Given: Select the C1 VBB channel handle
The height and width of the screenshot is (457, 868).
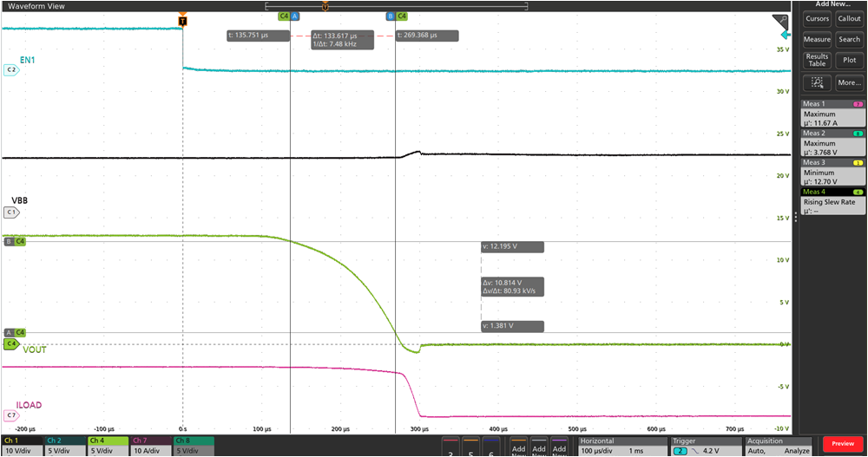Looking at the screenshot, I should pos(11,212).
